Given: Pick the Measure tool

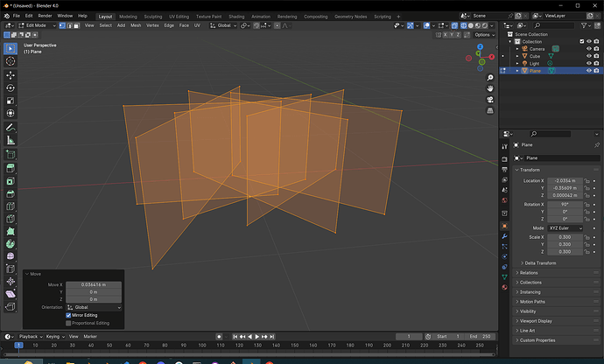Looking at the screenshot, I should 11,140.
